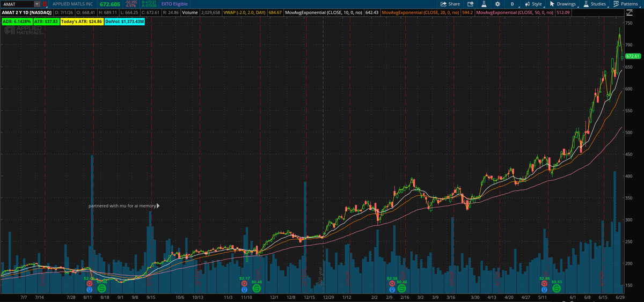The image size is (644, 302).
Task: Click the 12/29 date axis label
Action: [x=328, y=297]
